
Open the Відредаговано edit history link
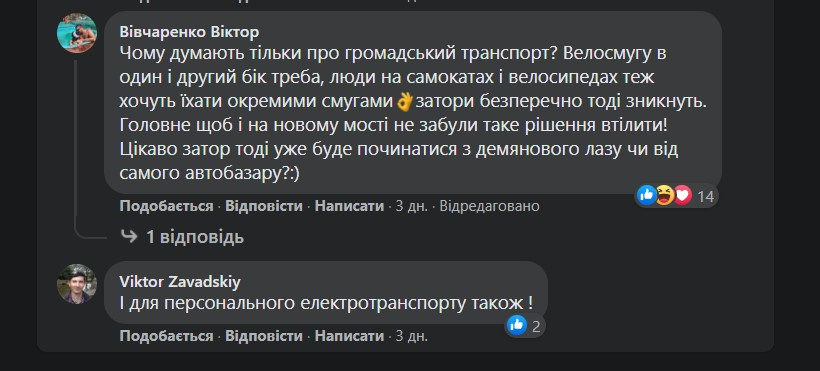489,206
